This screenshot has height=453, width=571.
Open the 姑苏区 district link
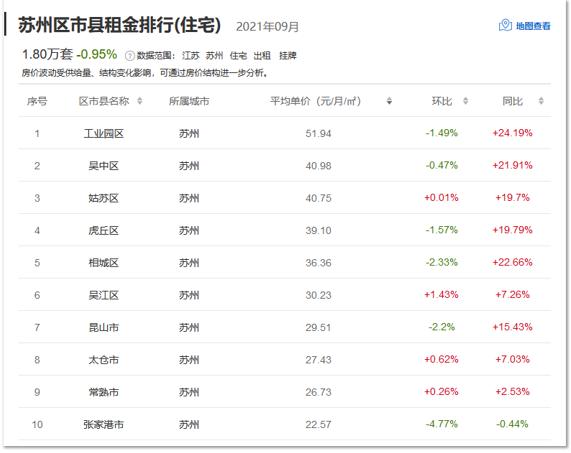104,198
